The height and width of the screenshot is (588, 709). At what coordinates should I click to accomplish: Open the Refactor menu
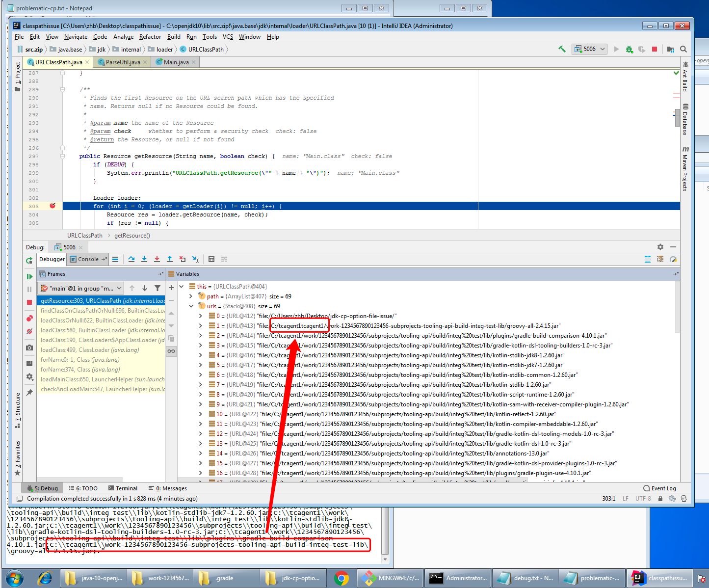click(150, 37)
